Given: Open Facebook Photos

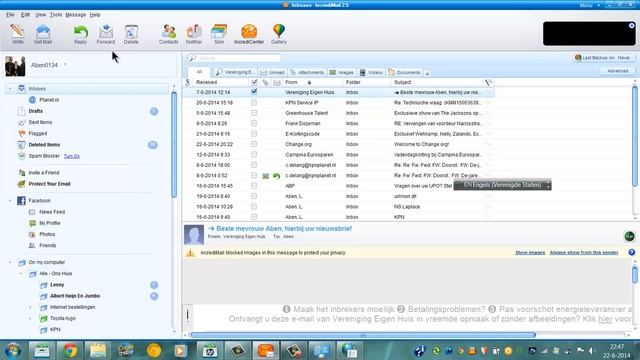Looking at the screenshot, I should [x=47, y=234].
